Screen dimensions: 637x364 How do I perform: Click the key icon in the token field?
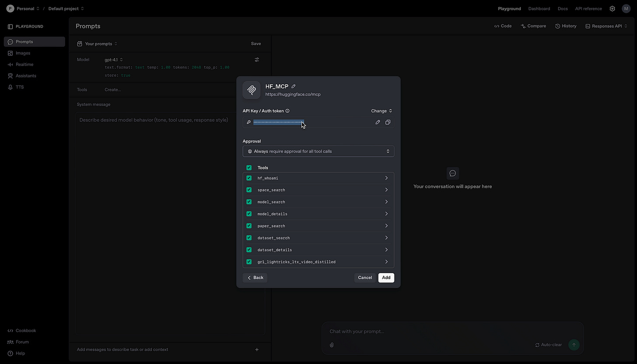pyautogui.click(x=248, y=122)
